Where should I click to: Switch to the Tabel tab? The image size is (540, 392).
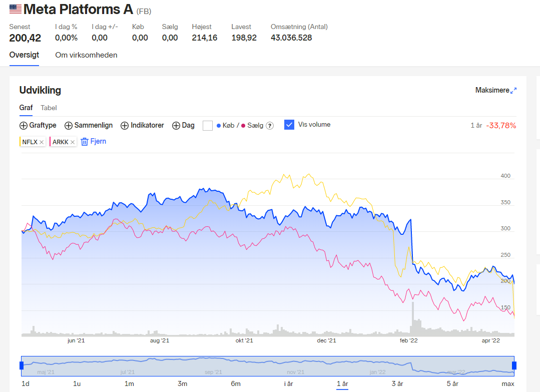[49, 108]
